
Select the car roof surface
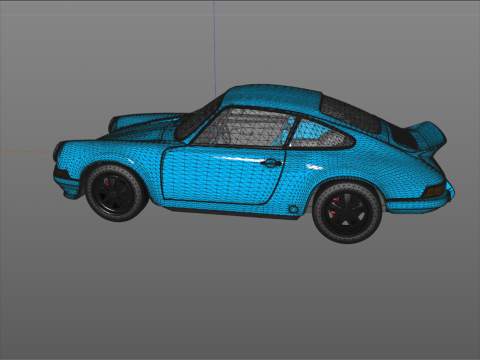[x=273, y=97]
